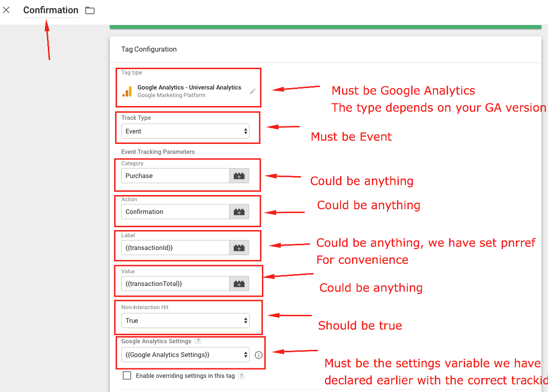Screen dimensions: 548x392
Task: Select the Google Analytics - Universal Analytics tag type
Action: point(189,87)
